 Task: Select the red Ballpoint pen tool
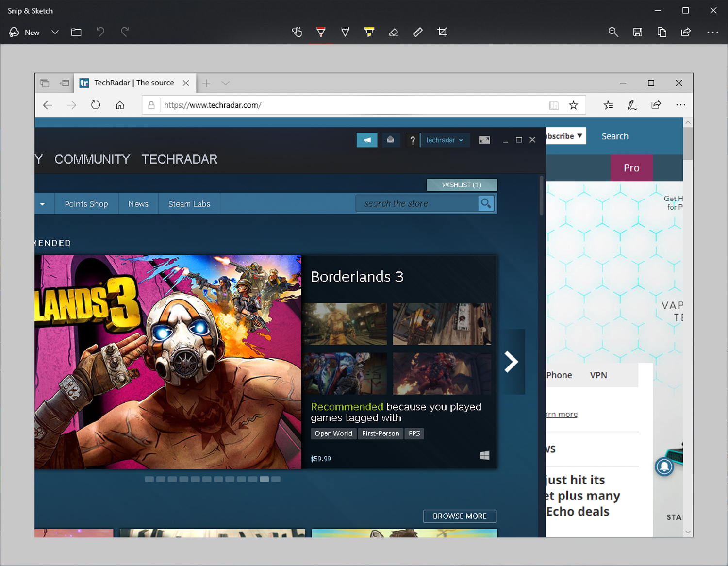tap(321, 33)
